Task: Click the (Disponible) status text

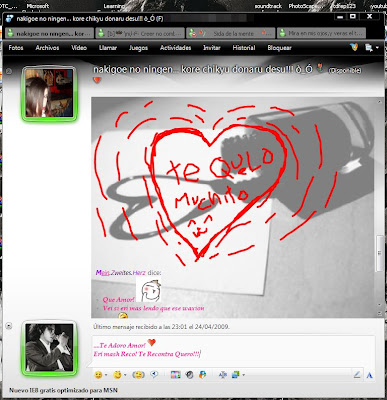Action: [x=345, y=70]
